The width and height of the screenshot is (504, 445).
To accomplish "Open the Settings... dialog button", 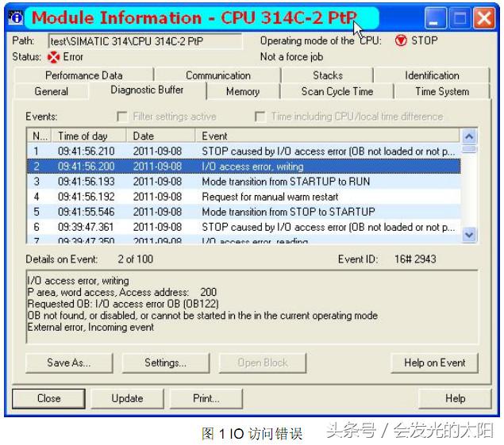I will pos(166,363).
